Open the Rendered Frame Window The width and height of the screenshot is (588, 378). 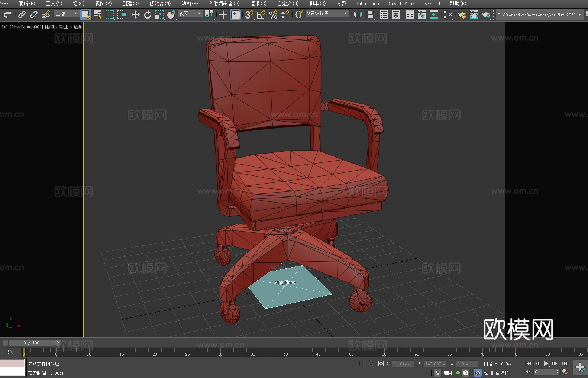(474, 14)
